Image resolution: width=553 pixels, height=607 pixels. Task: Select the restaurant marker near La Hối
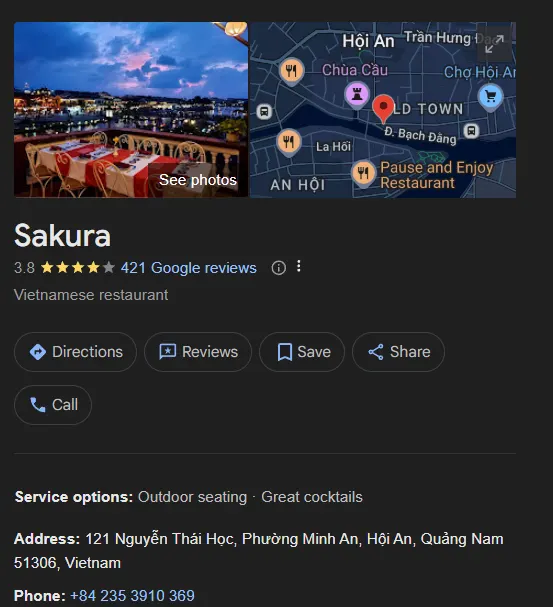pos(289,142)
